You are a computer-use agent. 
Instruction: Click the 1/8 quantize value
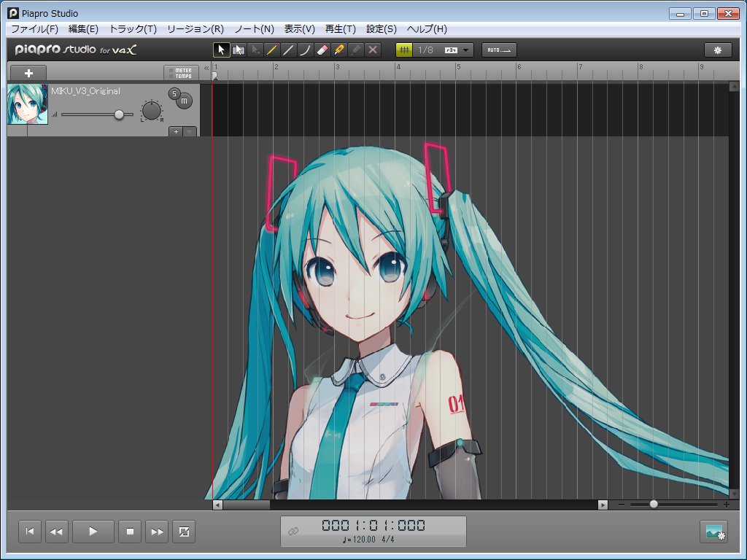(x=425, y=50)
